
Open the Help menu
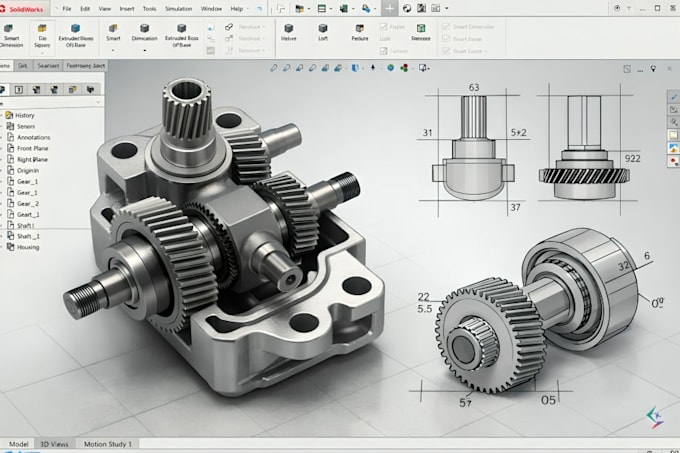(x=236, y=9)
